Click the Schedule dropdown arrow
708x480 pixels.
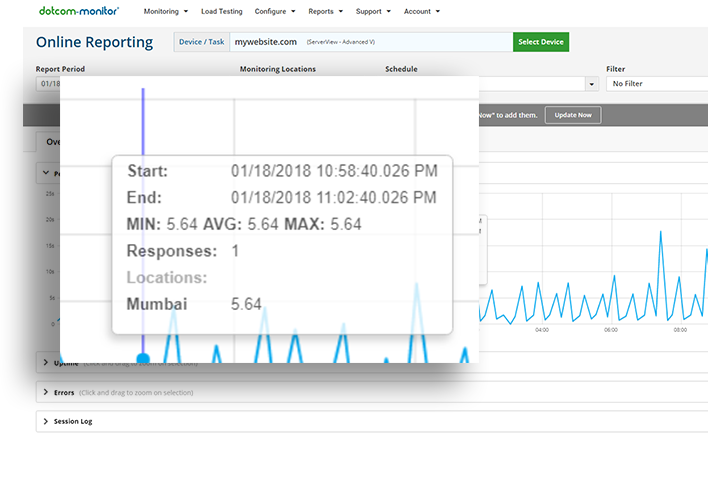point(592,84)
